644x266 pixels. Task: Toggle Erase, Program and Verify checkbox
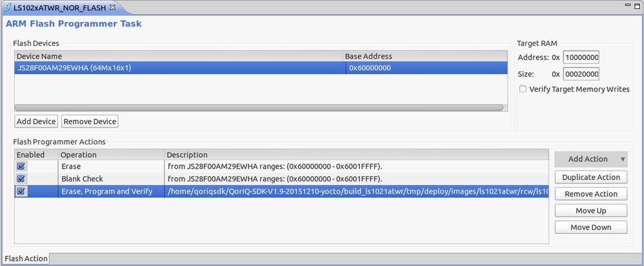pos(21,191)
